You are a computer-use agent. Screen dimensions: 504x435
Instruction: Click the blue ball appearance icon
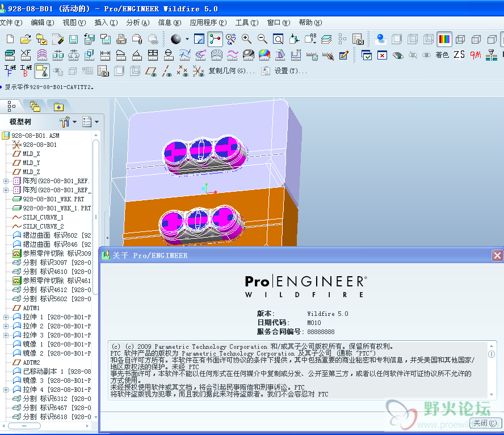click(381, 39)
